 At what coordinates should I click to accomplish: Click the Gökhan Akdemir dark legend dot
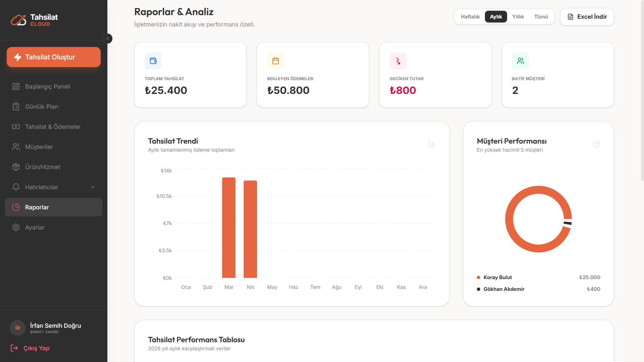point(479,289)
